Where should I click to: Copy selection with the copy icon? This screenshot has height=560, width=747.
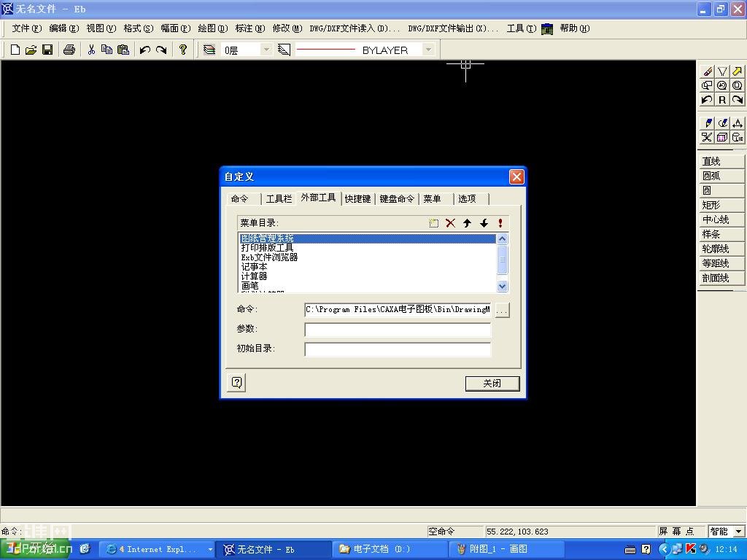pos(107,50)
